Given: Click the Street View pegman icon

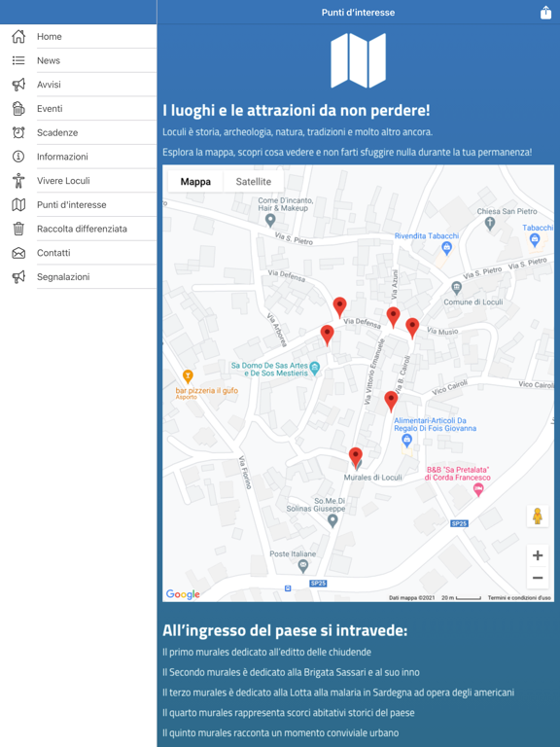Looking at the screenshot, I should point(538,516).
